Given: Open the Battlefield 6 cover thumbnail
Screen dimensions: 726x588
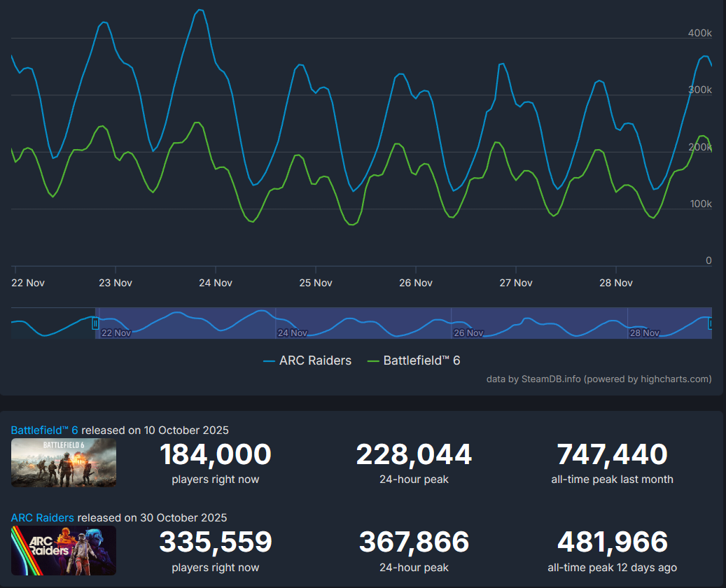Looking at the screenshot, I should 64,463.
